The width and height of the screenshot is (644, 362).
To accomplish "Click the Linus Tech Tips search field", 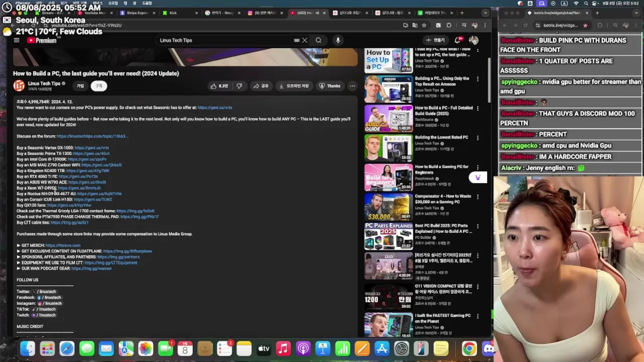I will pos(226,40).
